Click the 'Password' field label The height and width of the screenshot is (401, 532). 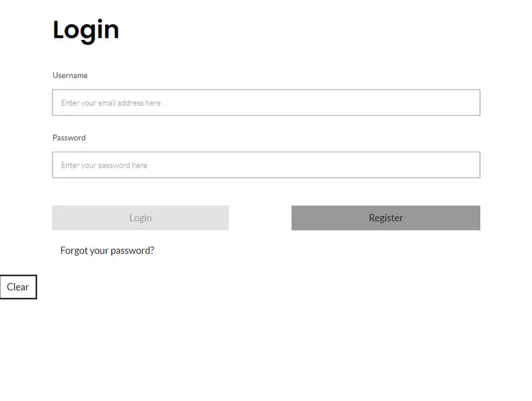click(69, 138)
